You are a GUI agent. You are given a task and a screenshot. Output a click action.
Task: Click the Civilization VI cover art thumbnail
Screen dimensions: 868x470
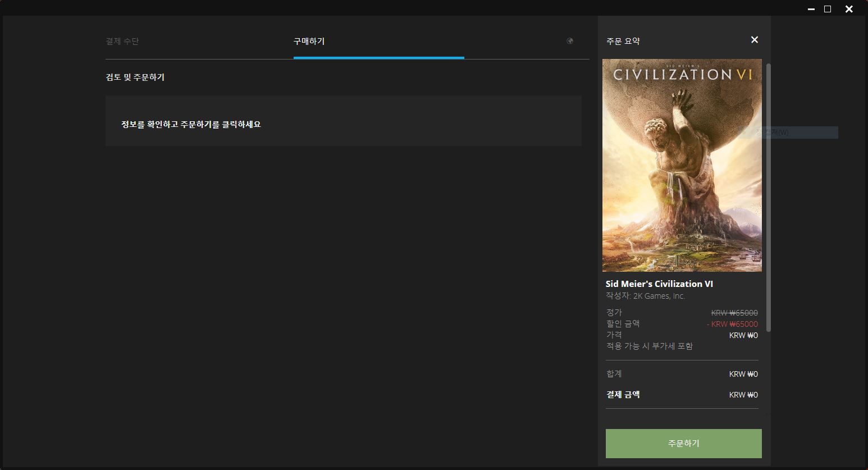(682, 165)
